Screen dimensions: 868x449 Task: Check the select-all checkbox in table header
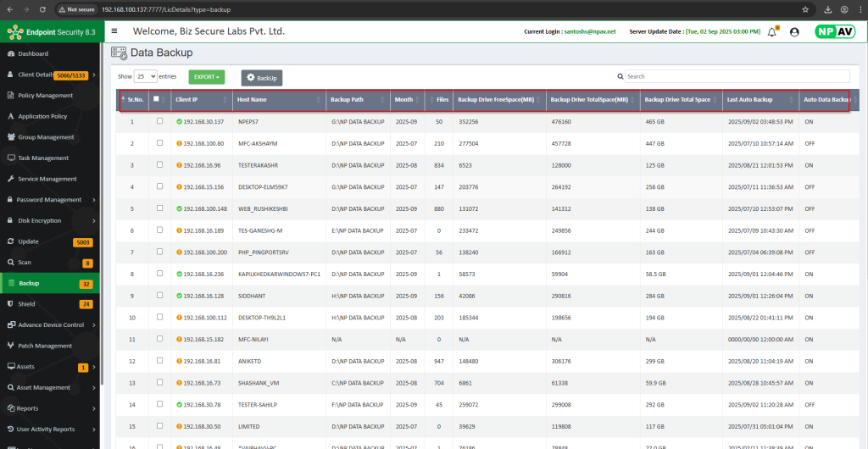(157, 99)
